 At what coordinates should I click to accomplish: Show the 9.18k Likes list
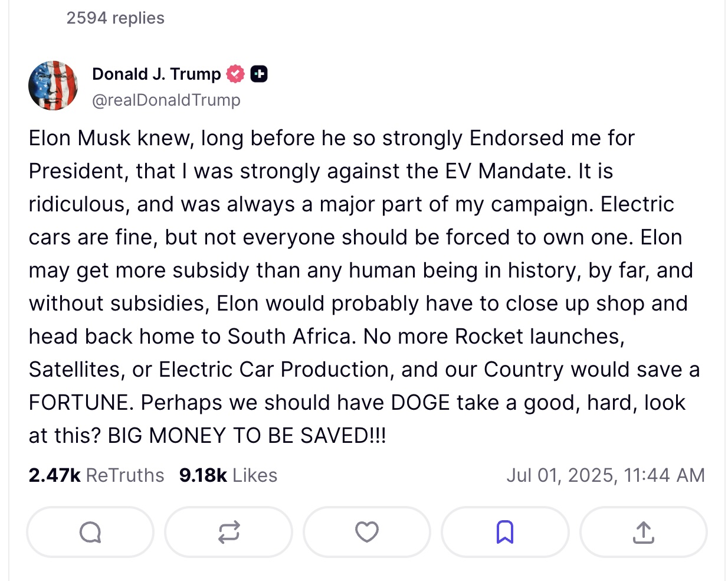click(228, 475)
